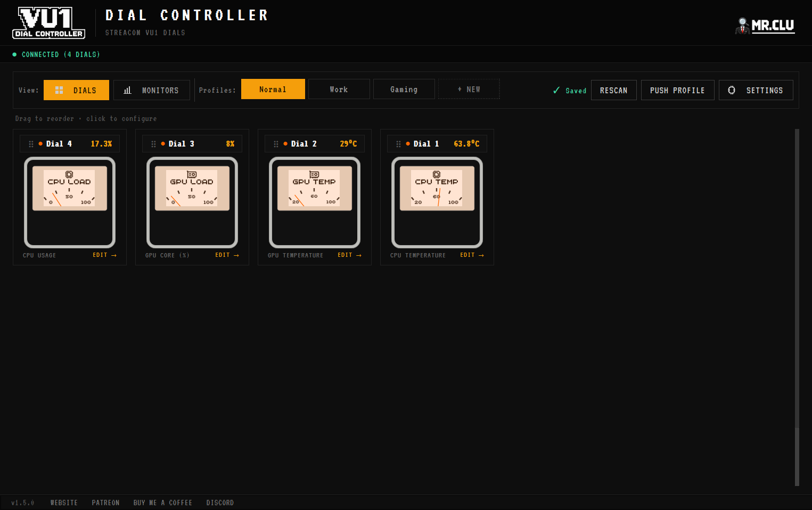Click the Dial 4 value 17.3%
This screenshot has width=812, height=510.
101,144
